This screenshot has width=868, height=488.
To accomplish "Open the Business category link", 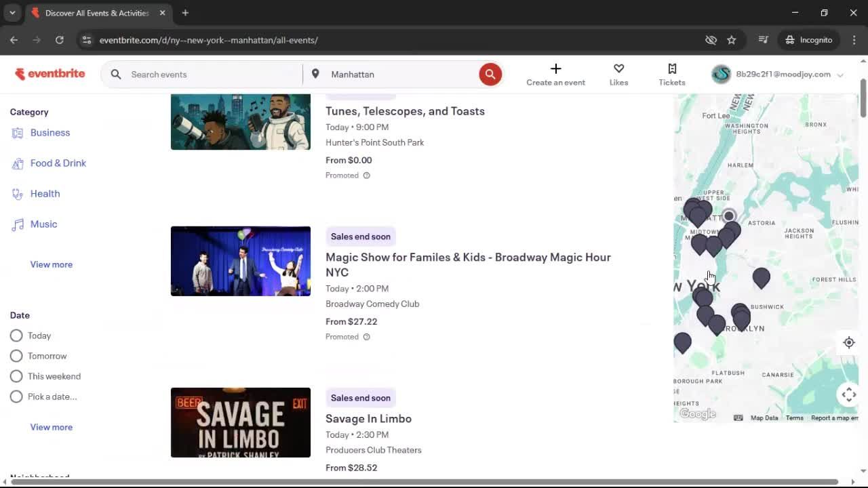I will coord(50,133).
